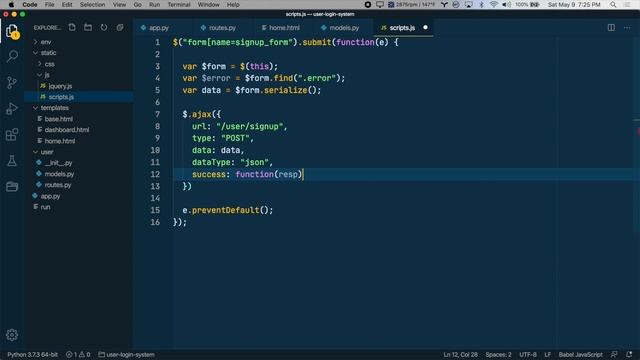Screen dimensions: 640x360
Task: Change language mode Babel JavaScript
Action: click(x=580, y=354)
